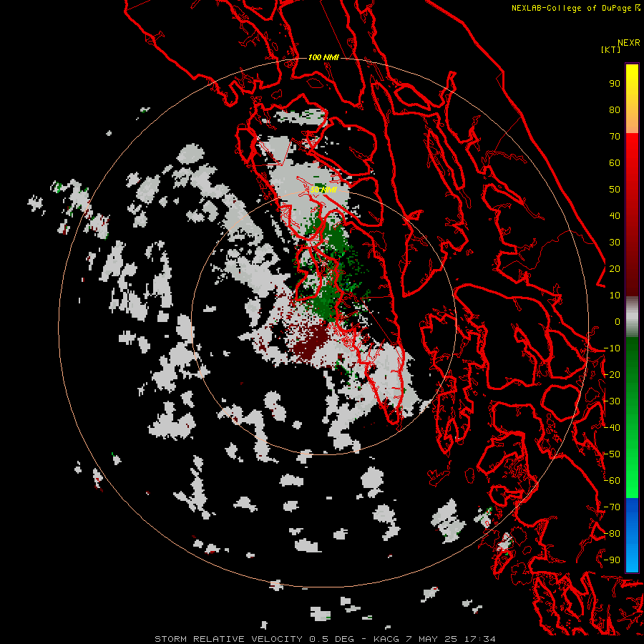The width and height of the screenshot is (644, 644).
Task: Click the -30 value on velocity scale
Action: pyautogui.click(x=612, y=401)
